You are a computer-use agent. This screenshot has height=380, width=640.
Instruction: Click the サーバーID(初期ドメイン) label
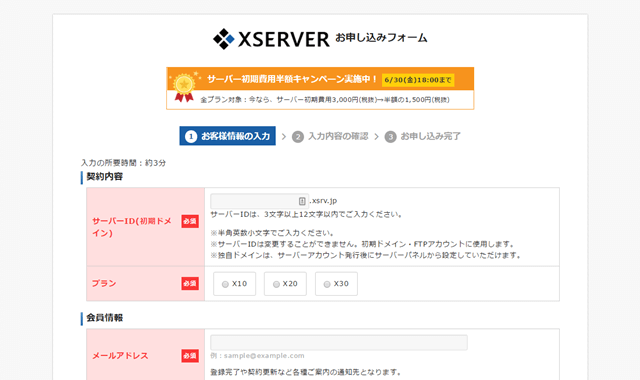pos(132,227)
